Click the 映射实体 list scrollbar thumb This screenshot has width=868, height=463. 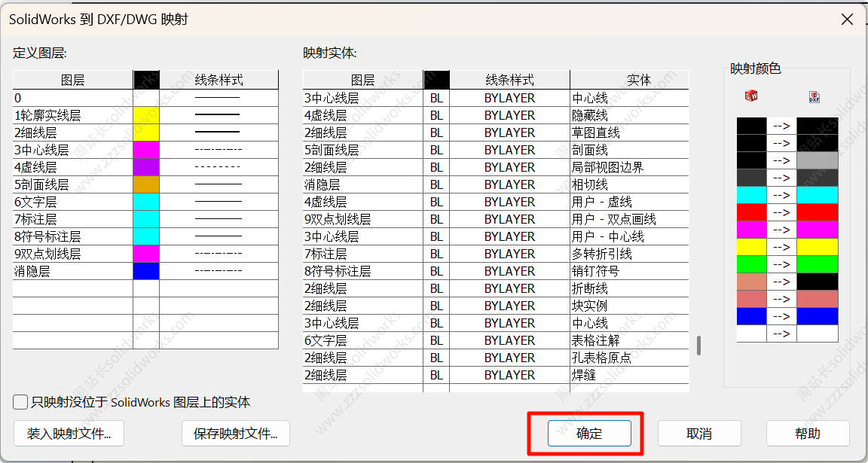click(x=698, y=345)
